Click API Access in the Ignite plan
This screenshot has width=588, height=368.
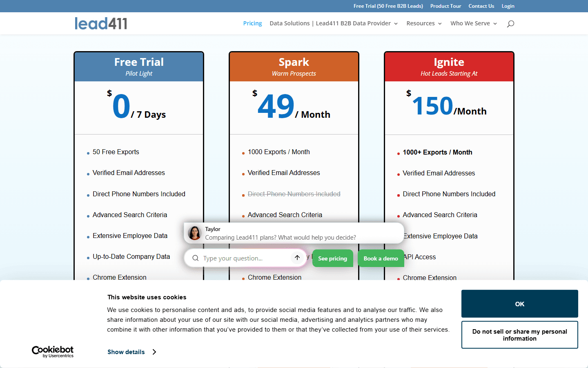pyautogui.click(x=420, y=257)
